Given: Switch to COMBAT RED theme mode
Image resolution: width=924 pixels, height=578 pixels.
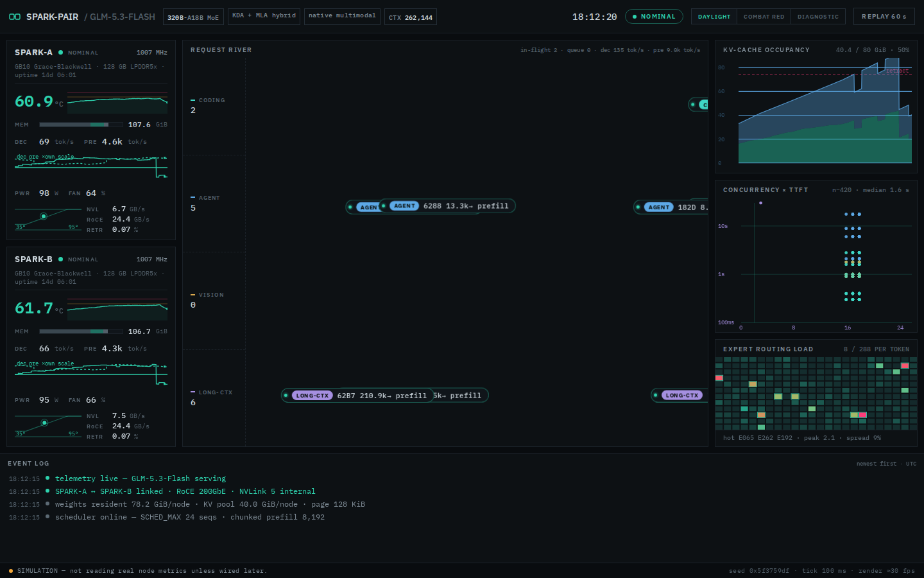Looking at the screenshot, I should 764,17.
